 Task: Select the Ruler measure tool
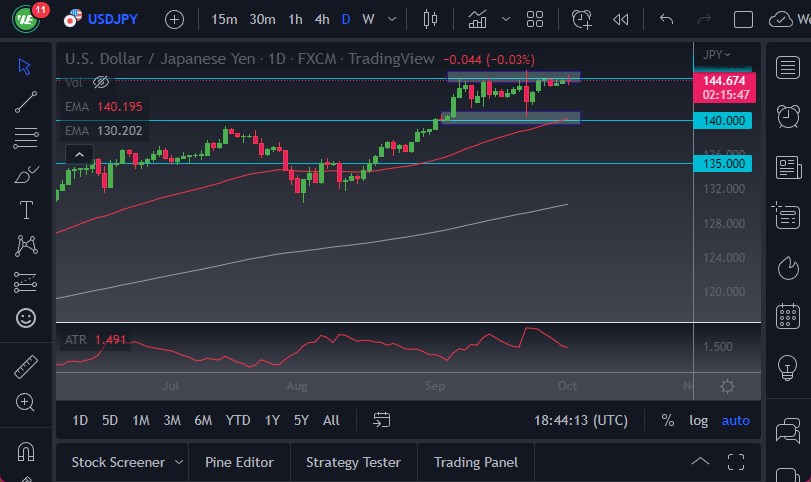pos(26,366)
